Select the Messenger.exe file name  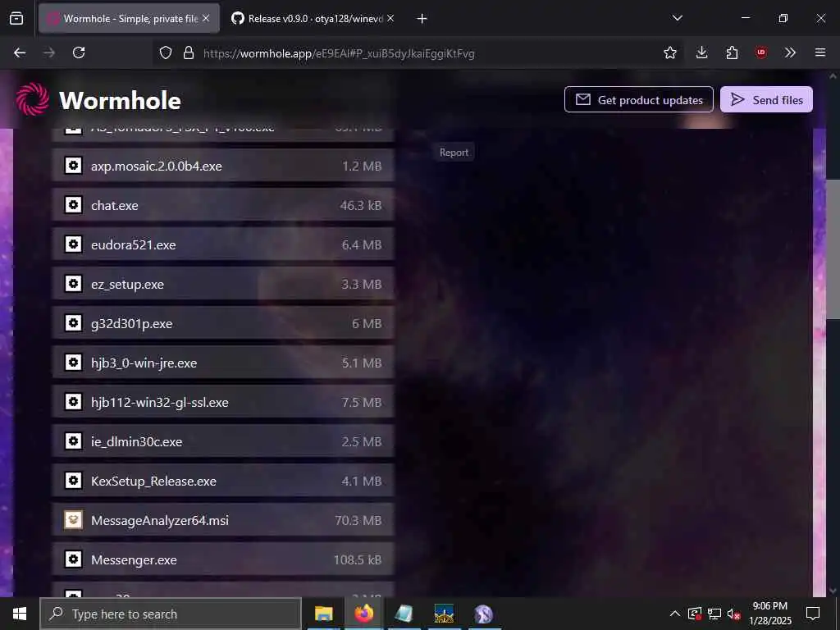134,559
